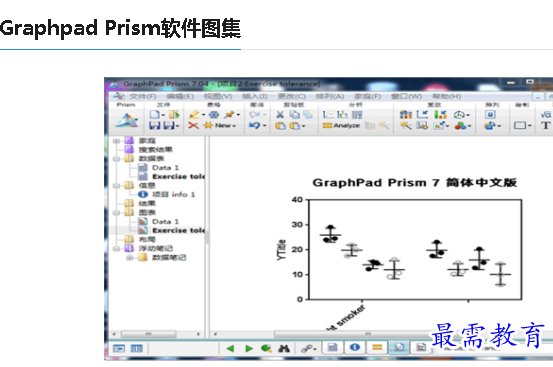
Task: Click the change graph type icon
Action: point(406,115)
